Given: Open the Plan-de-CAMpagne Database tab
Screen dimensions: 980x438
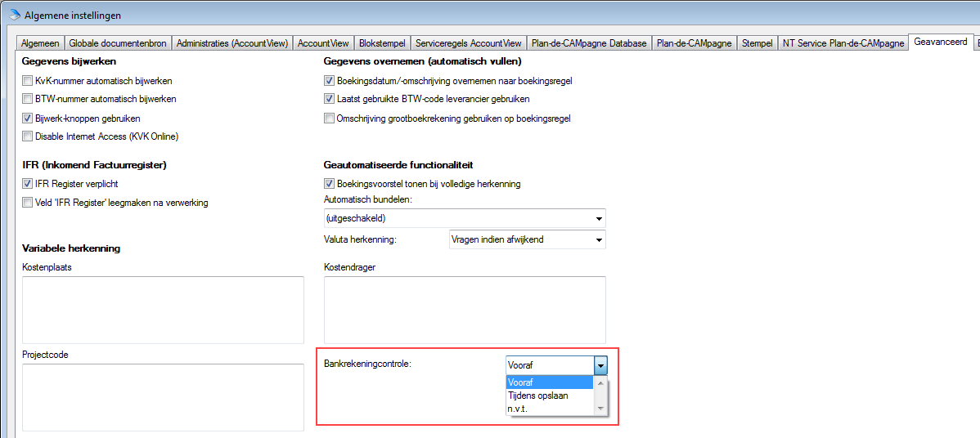Looking at the screenshot, I should tap(589, 43).
